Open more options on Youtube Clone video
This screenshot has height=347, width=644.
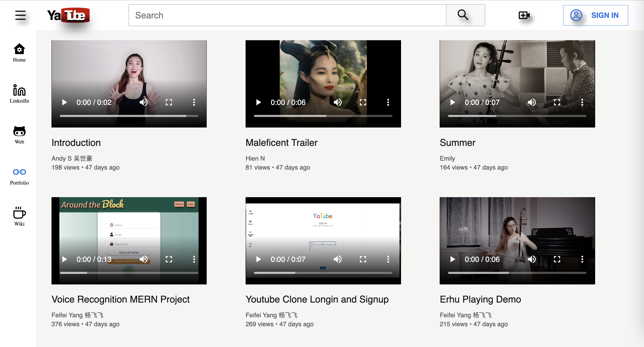pos(388,259)
